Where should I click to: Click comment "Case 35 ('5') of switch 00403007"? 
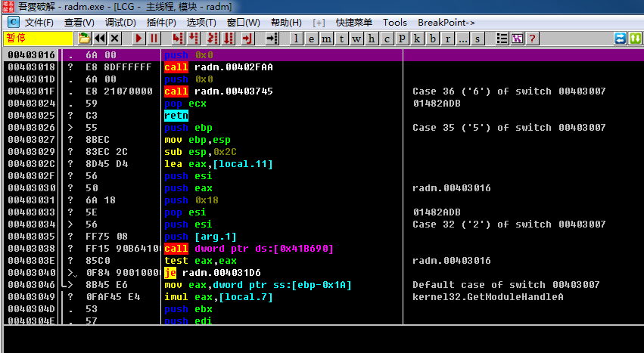509,128
